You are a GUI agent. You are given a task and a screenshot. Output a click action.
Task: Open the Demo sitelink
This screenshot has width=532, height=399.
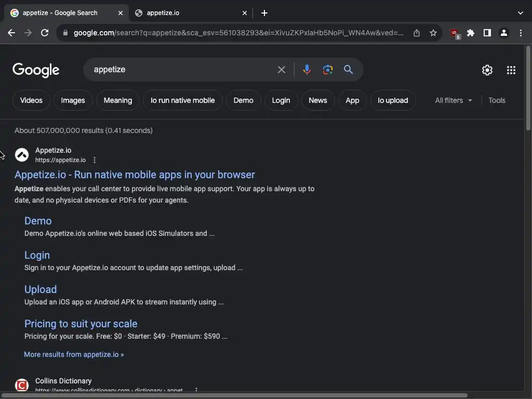pos(38,221)
